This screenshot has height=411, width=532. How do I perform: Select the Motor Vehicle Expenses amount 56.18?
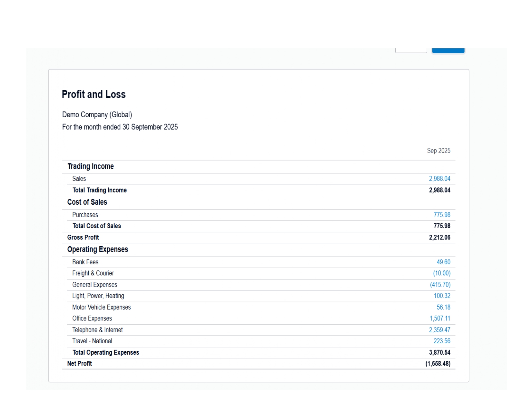(x=443, y=307)
